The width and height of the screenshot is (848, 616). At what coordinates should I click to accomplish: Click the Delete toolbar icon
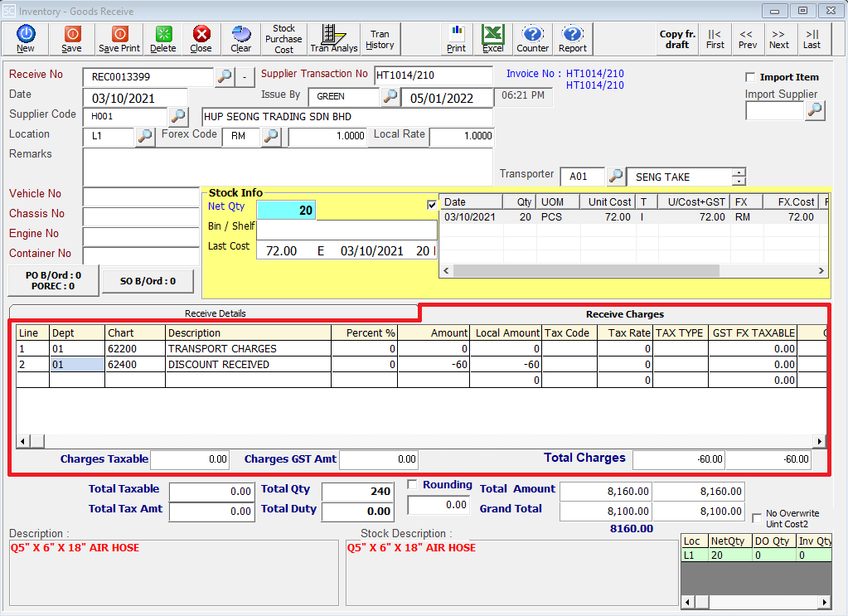point(163,39)
